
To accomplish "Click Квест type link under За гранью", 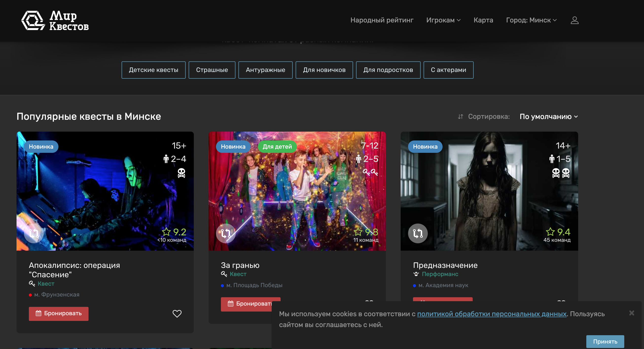I will 238,274.
